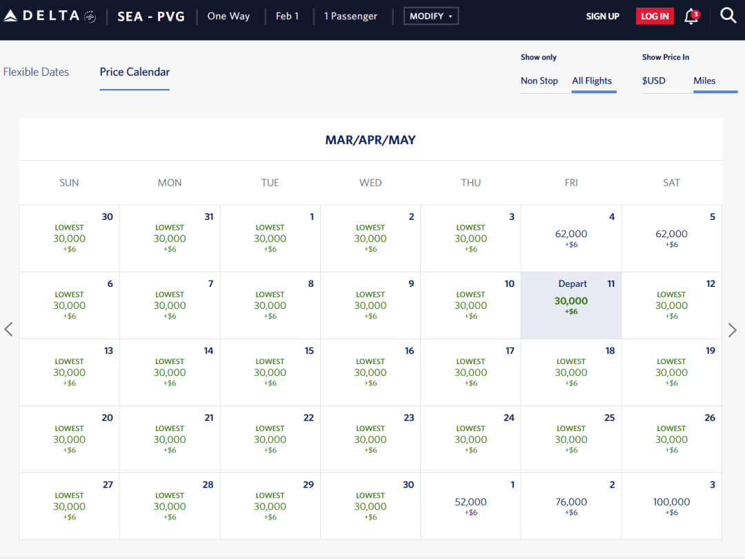Open the search magnifier icon

point(728,16)
